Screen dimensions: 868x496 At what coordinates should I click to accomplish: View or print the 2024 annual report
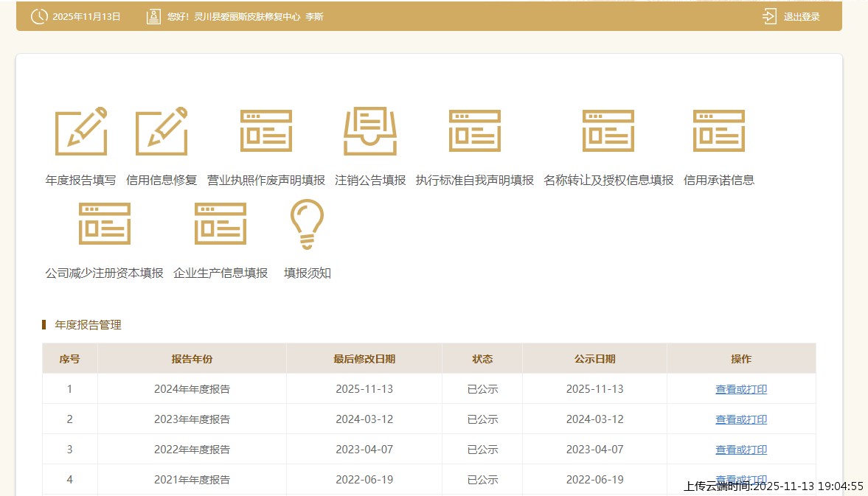(x=741, y=389)
